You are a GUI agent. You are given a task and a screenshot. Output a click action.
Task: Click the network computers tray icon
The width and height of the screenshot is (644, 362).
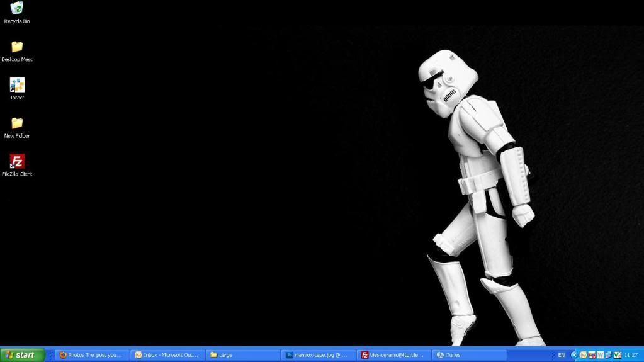point(609,355)
